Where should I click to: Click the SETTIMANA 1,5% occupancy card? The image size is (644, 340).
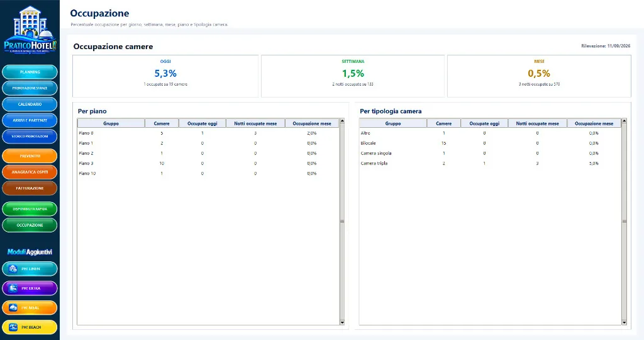pos(353,76)
